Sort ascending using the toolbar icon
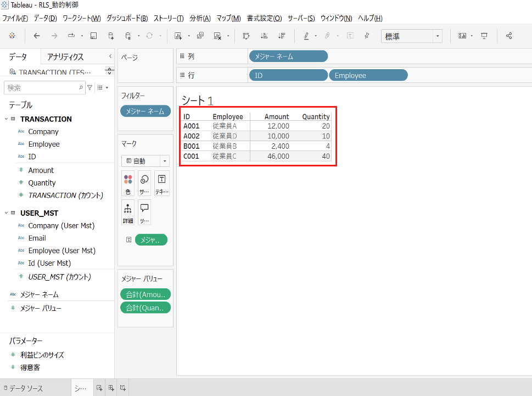Screen dimensions: 532x396 pyautogui.click(x=264, y=36)
